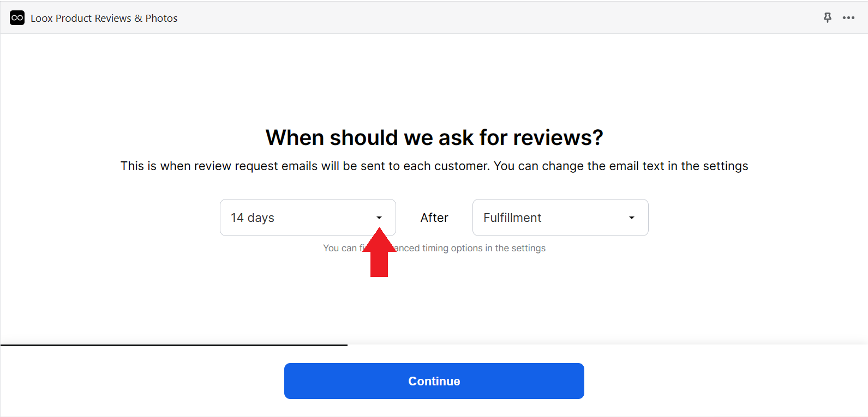Click the review request emails description text

pyautogui.click(x=434, y=166)
